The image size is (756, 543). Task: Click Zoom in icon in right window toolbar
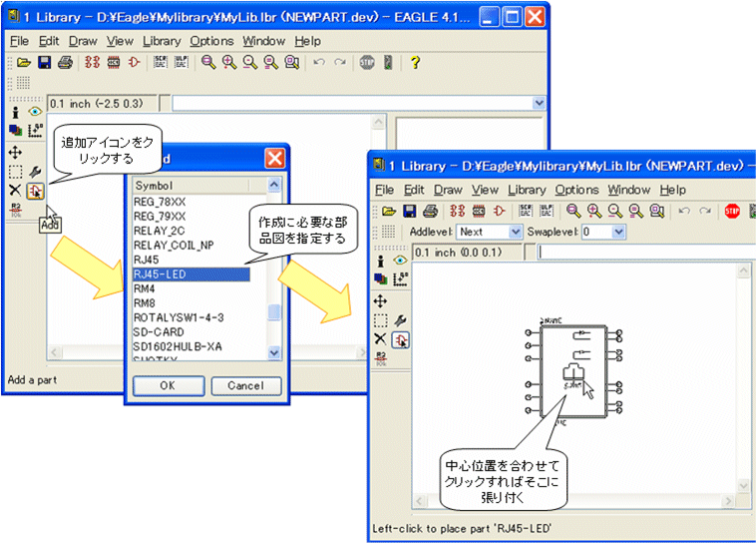[594, 211]
